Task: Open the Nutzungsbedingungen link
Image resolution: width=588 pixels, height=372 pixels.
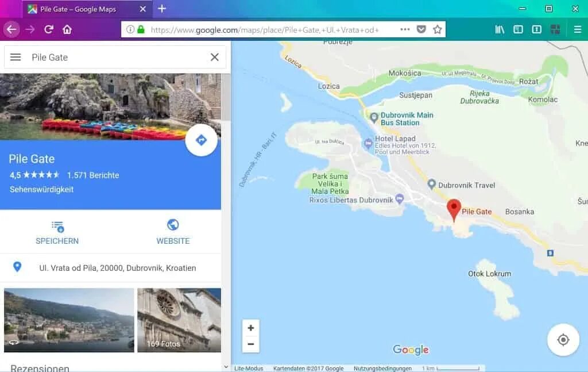Action: pyautogui.click(x=382, y=369)
